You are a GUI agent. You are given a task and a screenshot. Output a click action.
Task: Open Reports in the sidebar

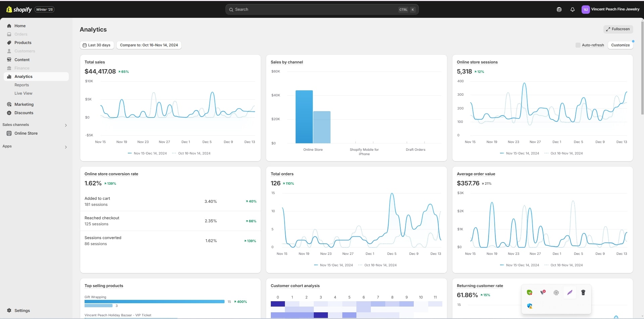pos(21,85)
